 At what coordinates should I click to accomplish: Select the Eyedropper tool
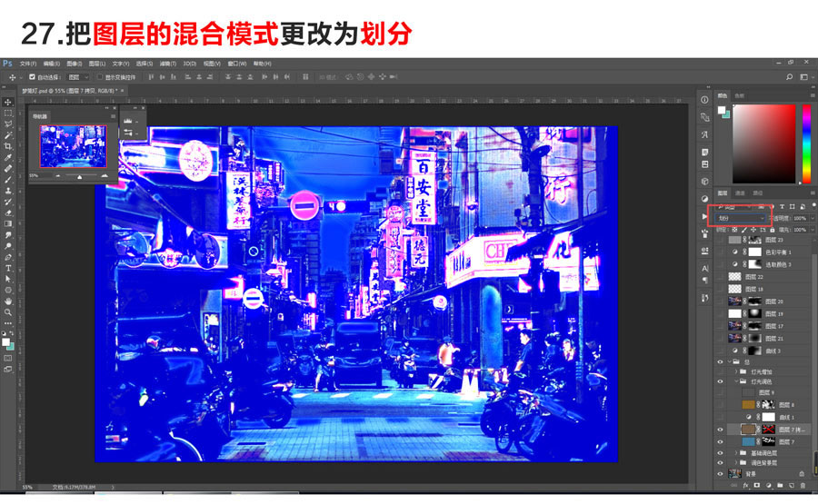tap(8, 157)
